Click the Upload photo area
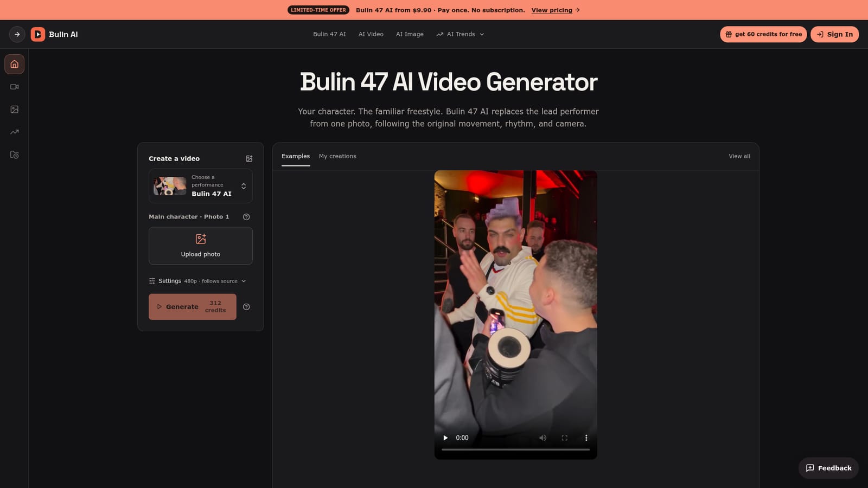This screenshot has width=868, height=488. pyautogui.click(x=201, y=246)
